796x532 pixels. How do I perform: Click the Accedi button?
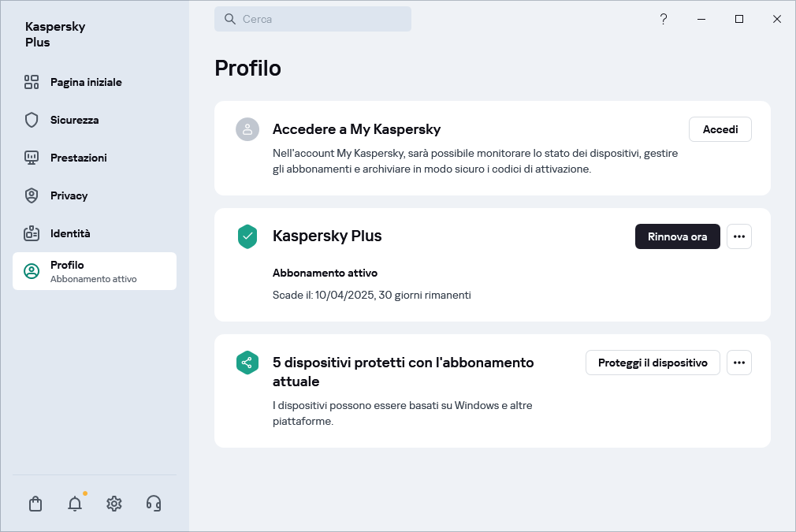coord(720,129)
